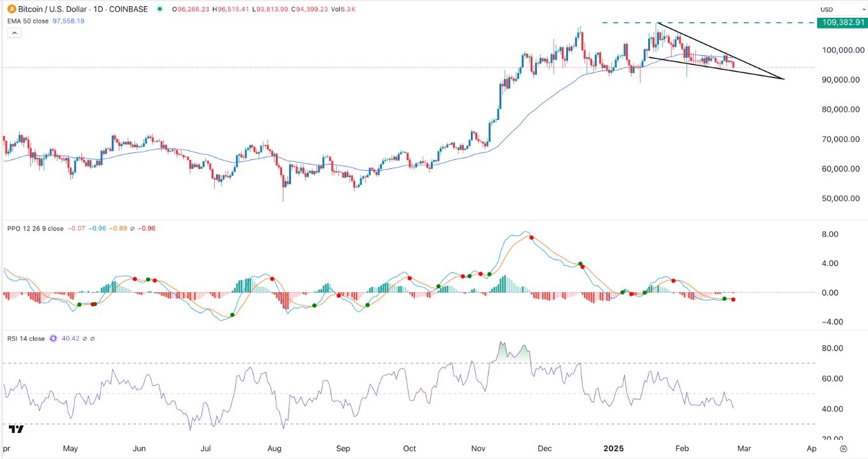
Task: Select the EMA 50 close indicator label
Action: click(x=33, y=21)
